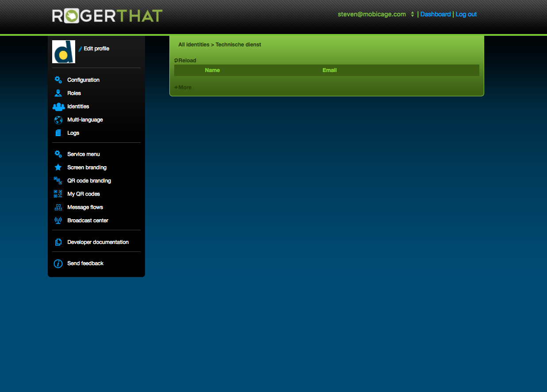Open Message flows
547x392 pixels.
(85, 207)
